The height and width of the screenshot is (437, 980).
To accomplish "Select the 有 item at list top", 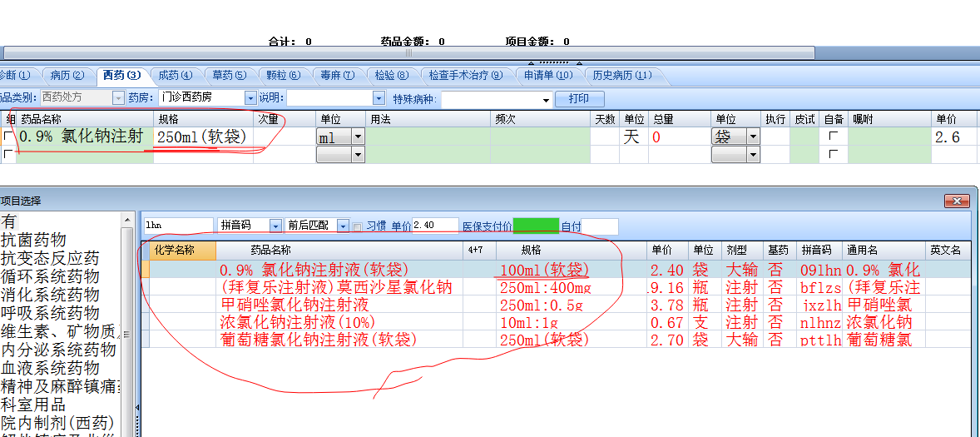I will click(x=9, y=221).
